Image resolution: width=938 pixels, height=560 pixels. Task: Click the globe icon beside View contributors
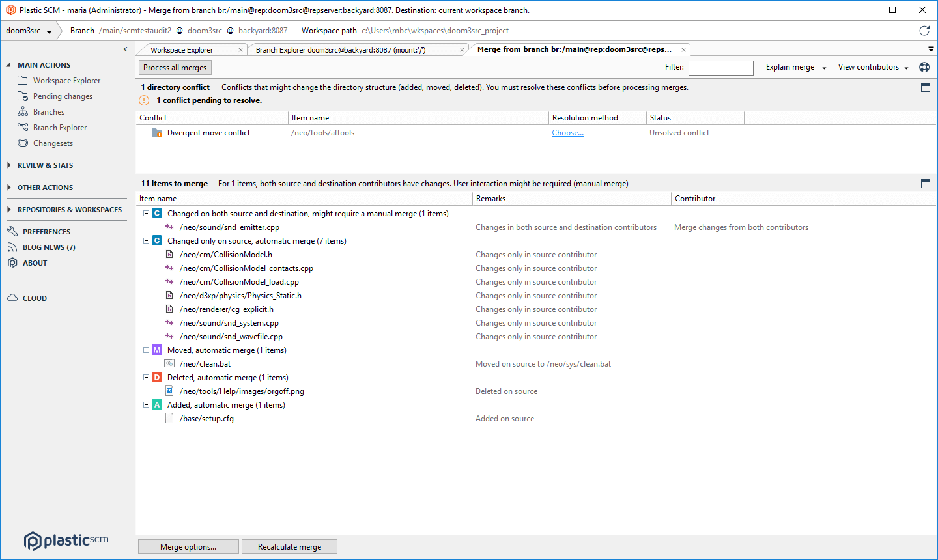(x=925, y=67)
